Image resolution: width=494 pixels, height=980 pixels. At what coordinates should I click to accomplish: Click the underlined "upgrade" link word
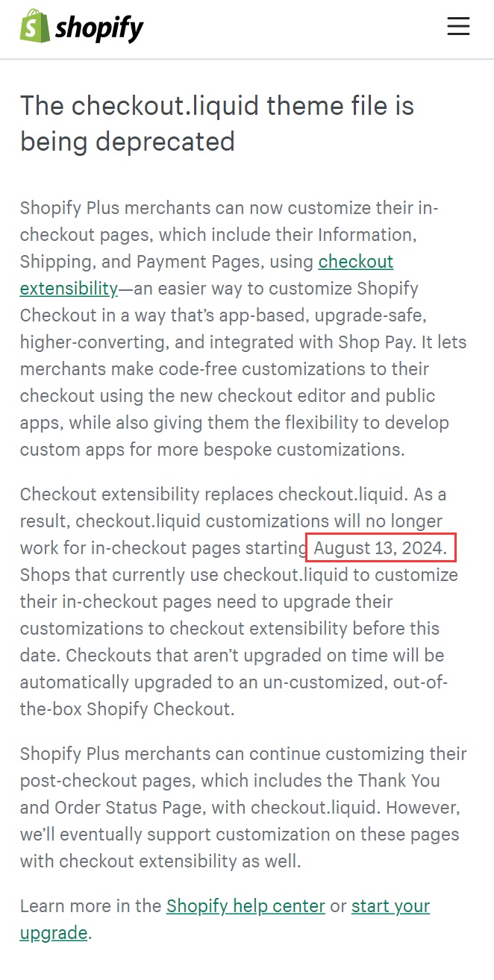(54, 933)
